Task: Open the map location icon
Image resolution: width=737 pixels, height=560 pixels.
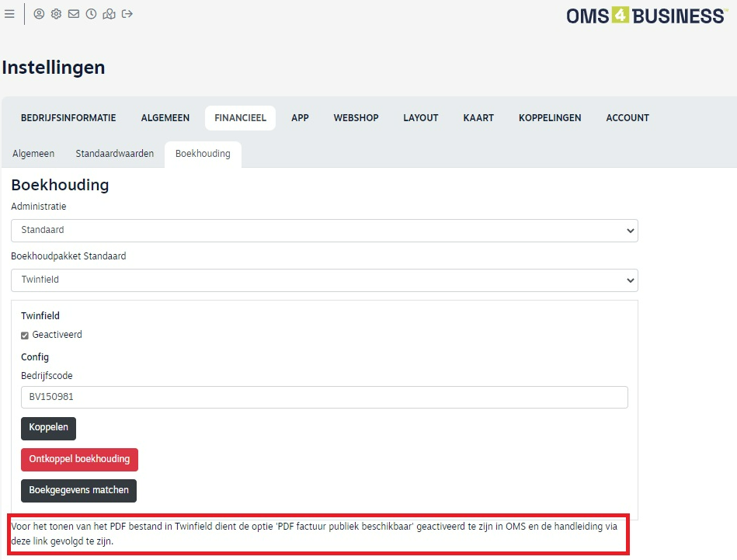Action: pos(109,14)
